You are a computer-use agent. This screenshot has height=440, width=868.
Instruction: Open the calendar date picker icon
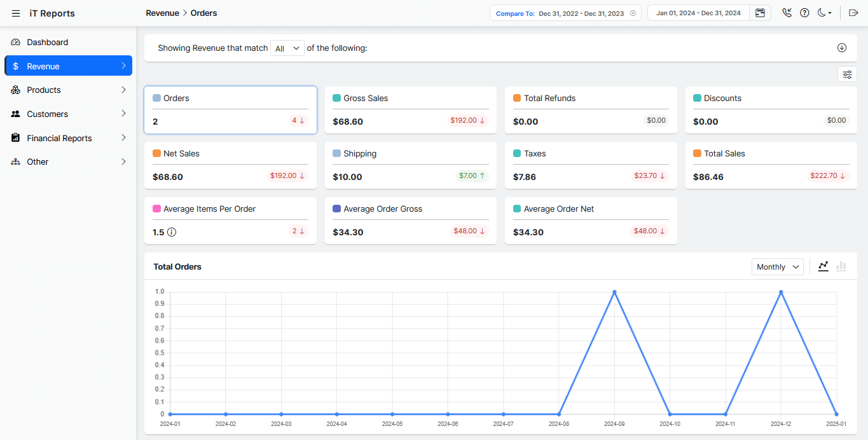pos(760,13)
